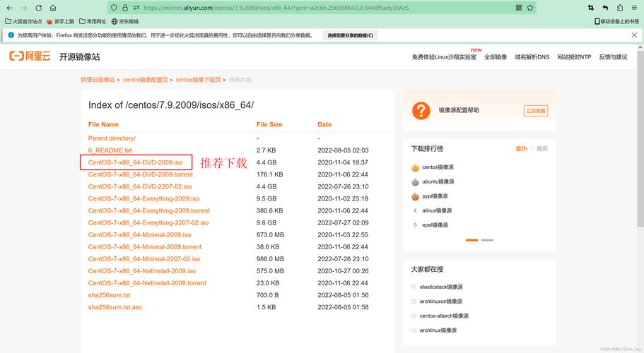The height and width of the screenshot is (353, 644).
Task: Open the sha256sum.txt file link
Action: click(109, 295)
